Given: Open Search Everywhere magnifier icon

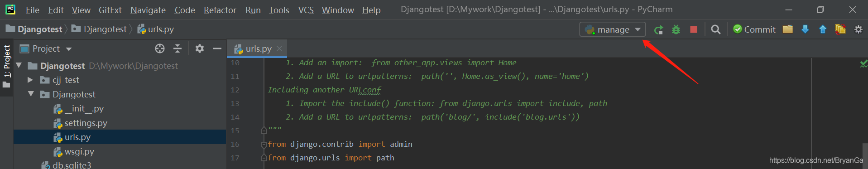Looking at the screenshot, I should 716,29.
